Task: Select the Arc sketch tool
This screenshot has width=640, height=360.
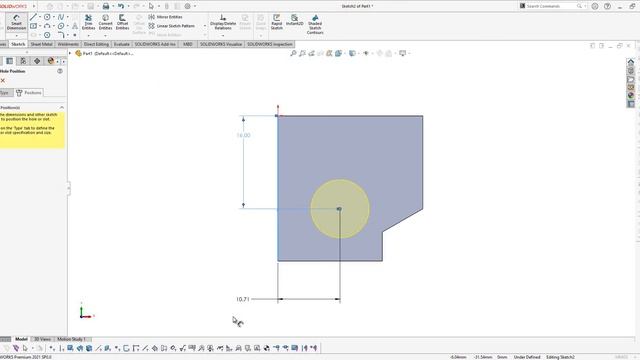Action: click(47, 26)
